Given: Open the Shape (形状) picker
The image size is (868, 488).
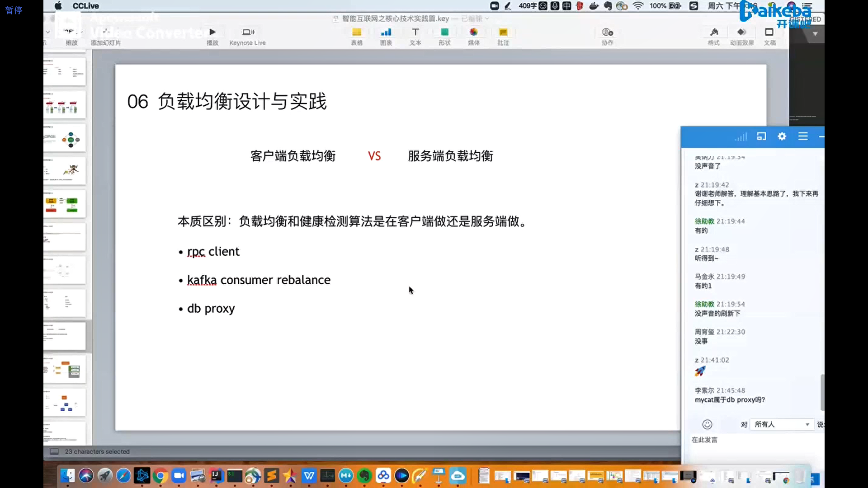Looking at the screenshot, I should (x=444, y=33).
